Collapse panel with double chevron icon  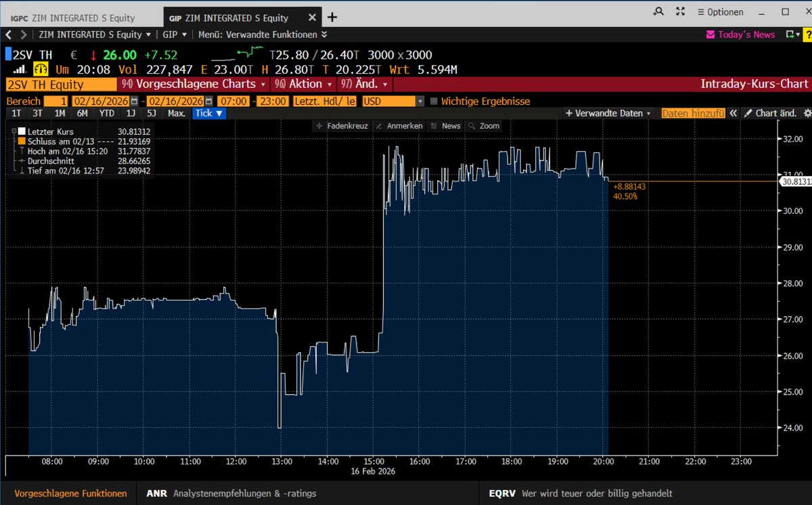coord(732,114)
